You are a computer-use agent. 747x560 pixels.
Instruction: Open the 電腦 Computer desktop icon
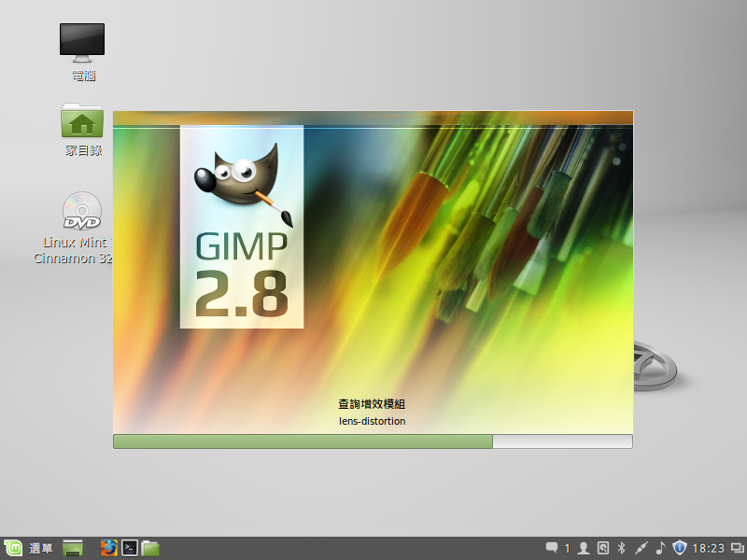tap(82, 42)
